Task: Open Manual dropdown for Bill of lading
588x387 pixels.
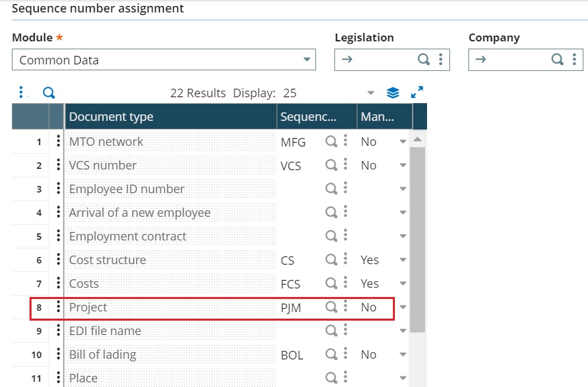Action: pos(403,355)
